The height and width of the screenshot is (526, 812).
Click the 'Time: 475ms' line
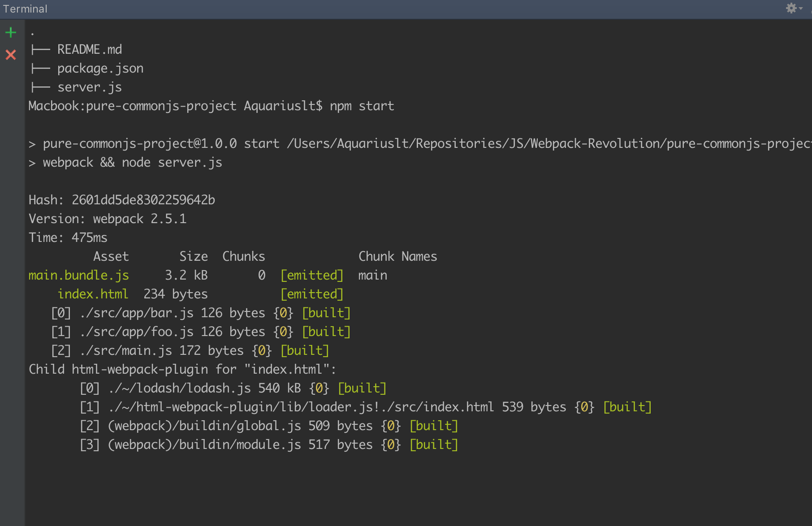coord(68,237)
